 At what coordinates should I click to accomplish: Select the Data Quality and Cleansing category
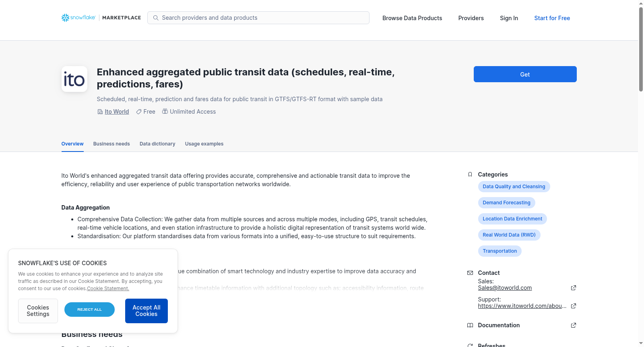click(x=514, y=187)
